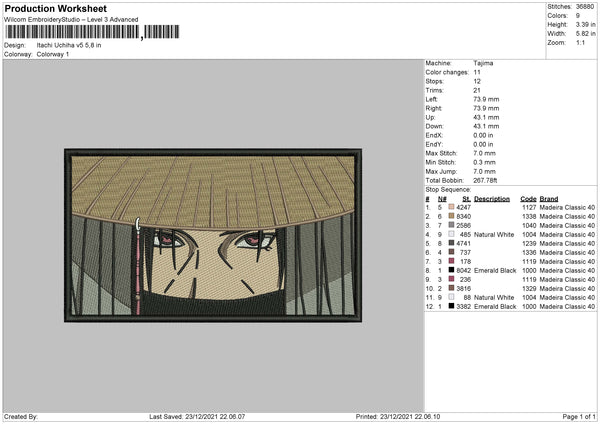This screenshot has width=600, height=424.
Task: Select the color swatch for stitch count 178
Action: coord(452,261)
